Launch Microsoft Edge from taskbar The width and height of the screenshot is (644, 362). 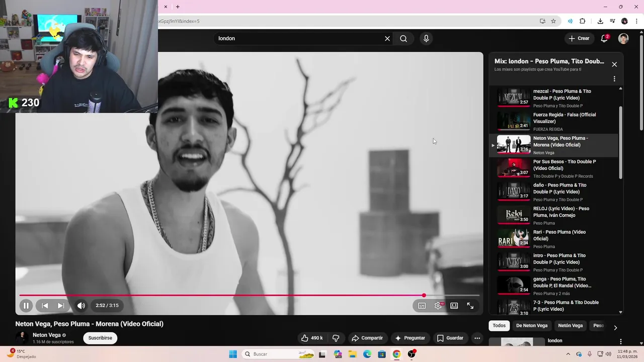[x=367, y=354]
